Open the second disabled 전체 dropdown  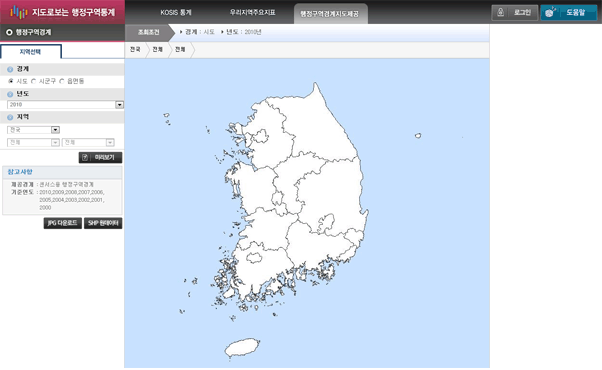(88, 142)
